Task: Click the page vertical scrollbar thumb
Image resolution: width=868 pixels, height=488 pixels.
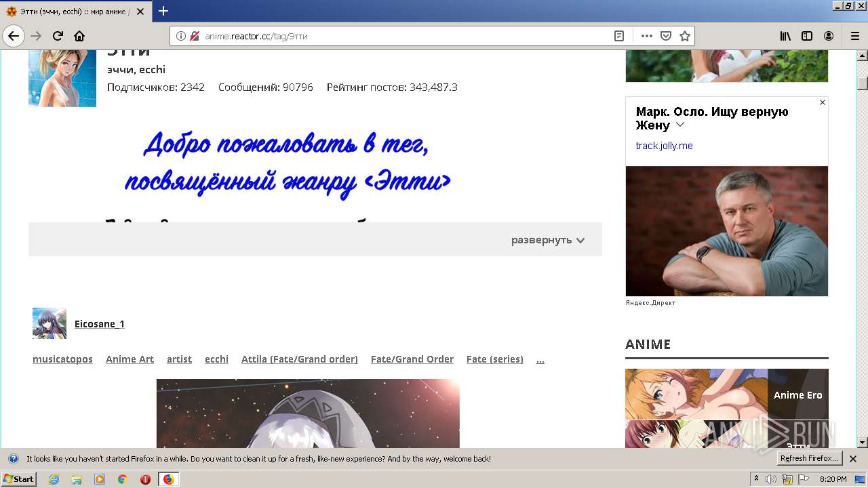Action: [x=863, y=83]
